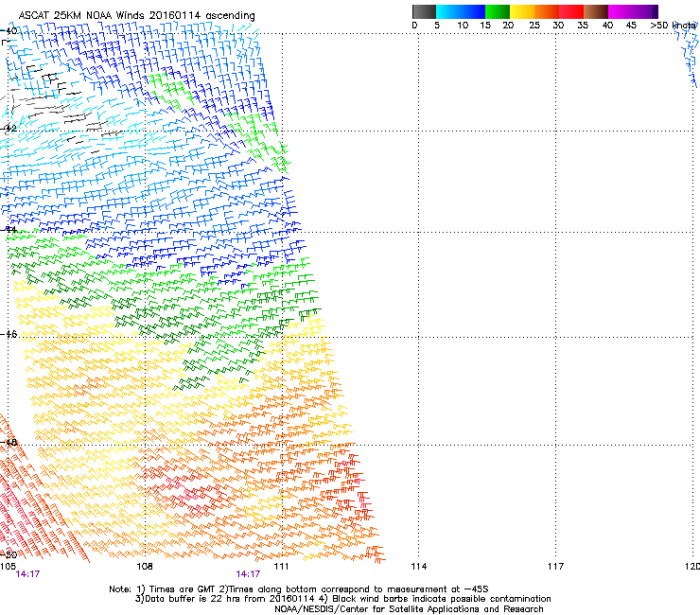
Task: Click the note '3)Data buffer is 22 hrs from 20160114'
Action: point(227,599)
